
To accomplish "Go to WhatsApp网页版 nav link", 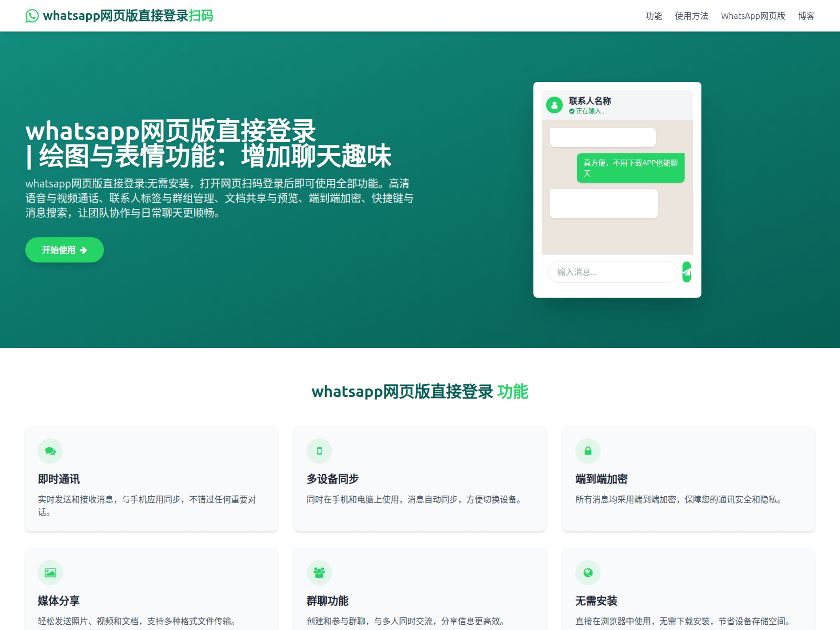I will click(753, 16).
